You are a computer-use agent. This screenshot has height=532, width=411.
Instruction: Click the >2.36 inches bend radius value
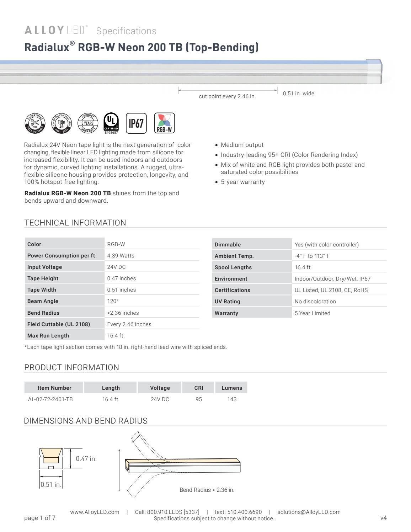pos(123,313)
